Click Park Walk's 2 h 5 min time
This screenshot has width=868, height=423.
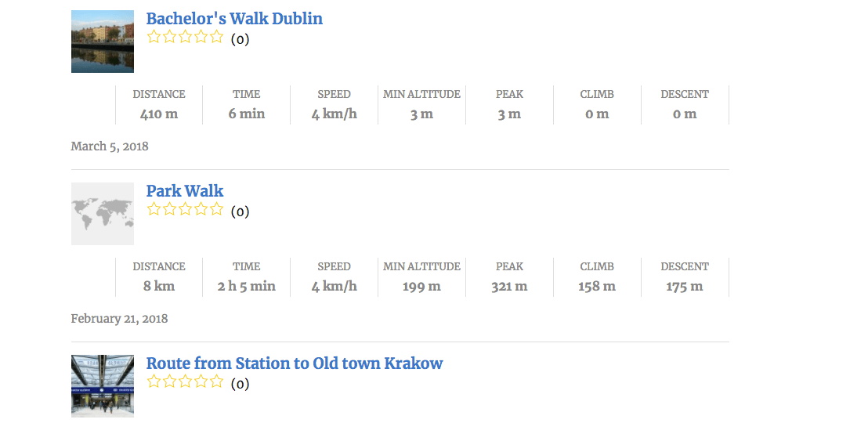[247, 287]
